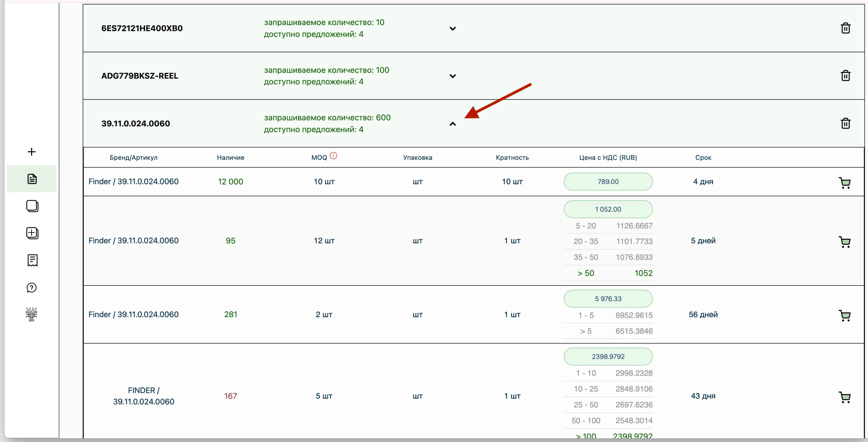
Task: Add the 56-day delivery offer to cart
Action: coord(844,316)
